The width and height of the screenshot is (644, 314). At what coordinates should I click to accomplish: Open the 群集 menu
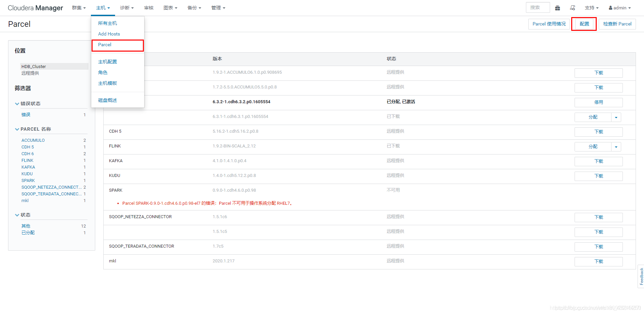79,8
